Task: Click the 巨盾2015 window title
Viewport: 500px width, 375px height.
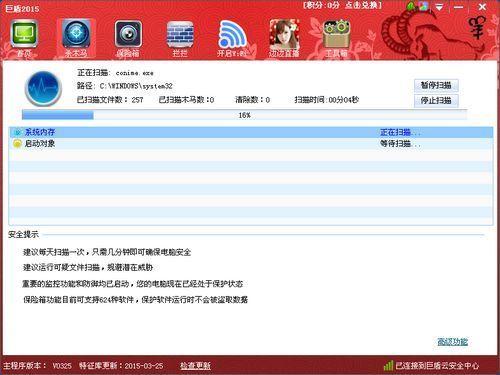Action: tap(22, 8)
